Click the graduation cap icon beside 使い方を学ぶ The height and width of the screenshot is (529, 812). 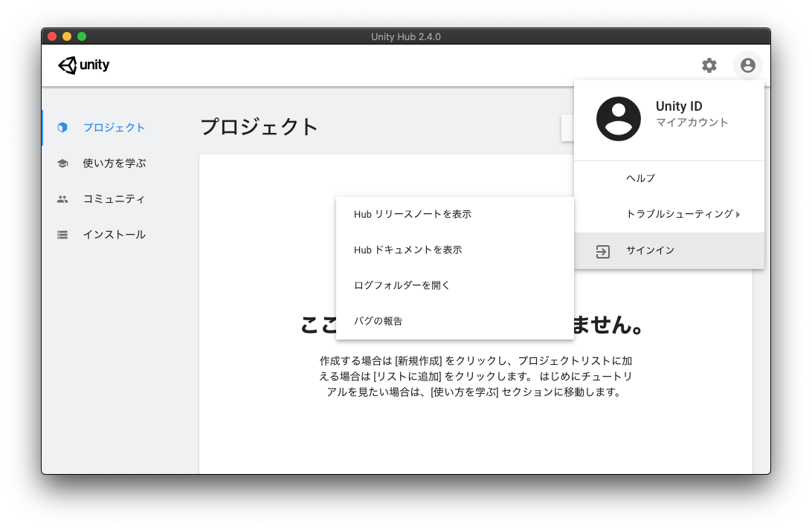pos(62,163)
